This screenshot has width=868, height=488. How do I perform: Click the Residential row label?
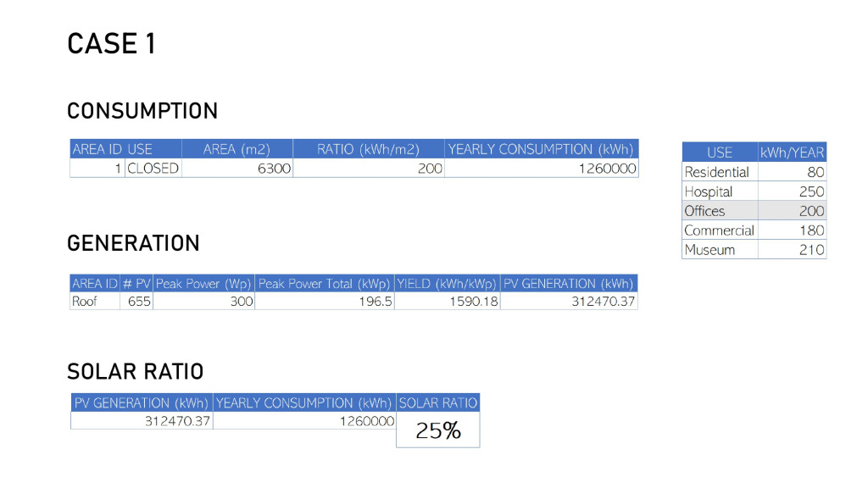[717, 172]
